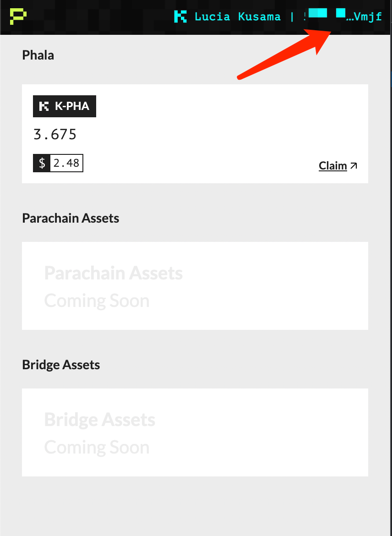Click the Phala section heading
392x536 pixels.
coord(38,55)
